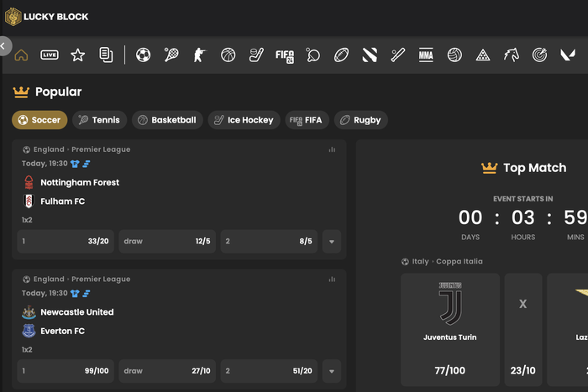Switch to the Ice Hockey tab
Viewport: 588px width, 392px height.
click(x=243, y=120)
